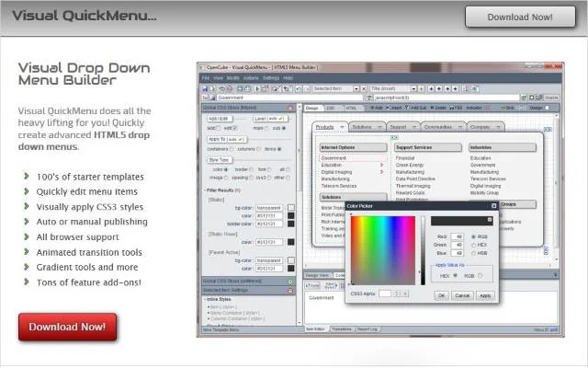Screen dimensions: 588x368
Task: Switch to the Transitions tab
Action: pos(341,329)
